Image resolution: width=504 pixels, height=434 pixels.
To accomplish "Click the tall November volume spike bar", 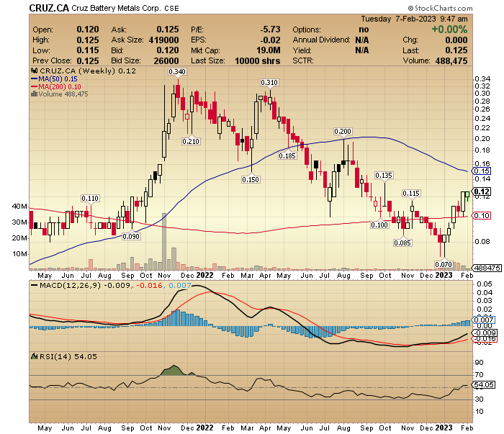I will point(164,241).
